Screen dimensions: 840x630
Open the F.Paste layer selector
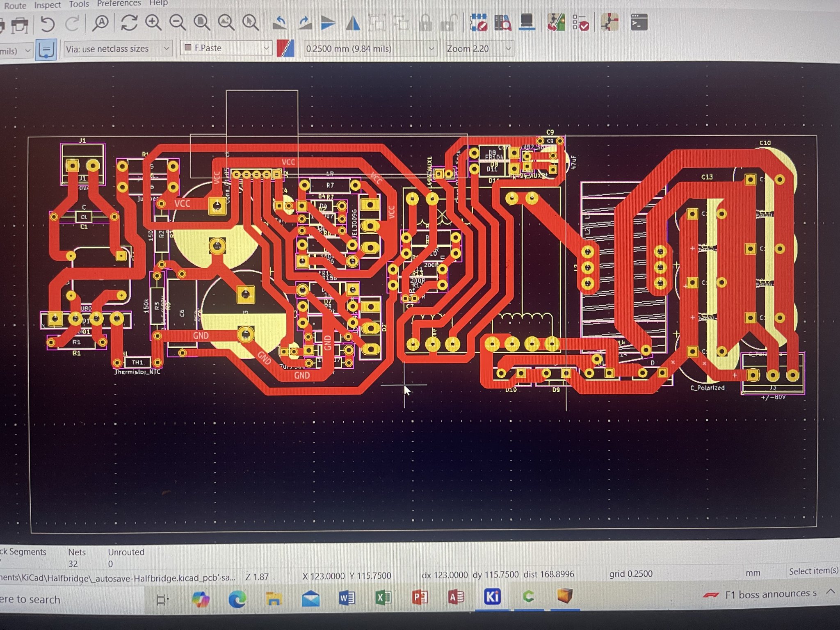coord(226,48)
